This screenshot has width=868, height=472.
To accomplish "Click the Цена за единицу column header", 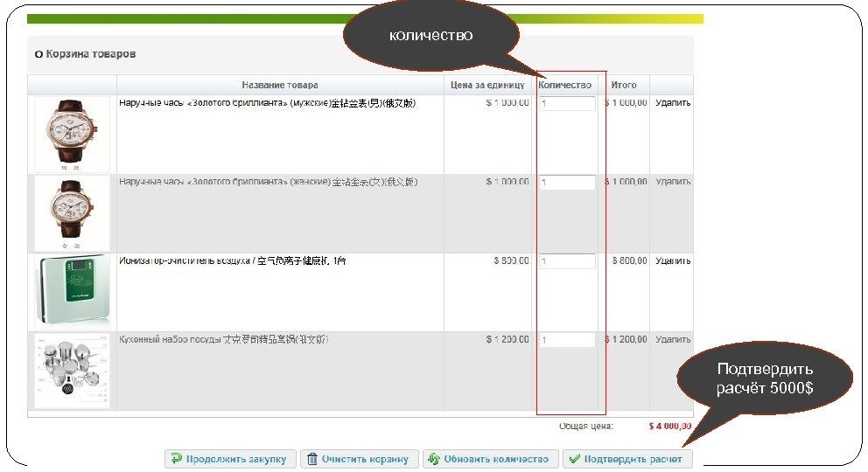I will pos(487,85).
